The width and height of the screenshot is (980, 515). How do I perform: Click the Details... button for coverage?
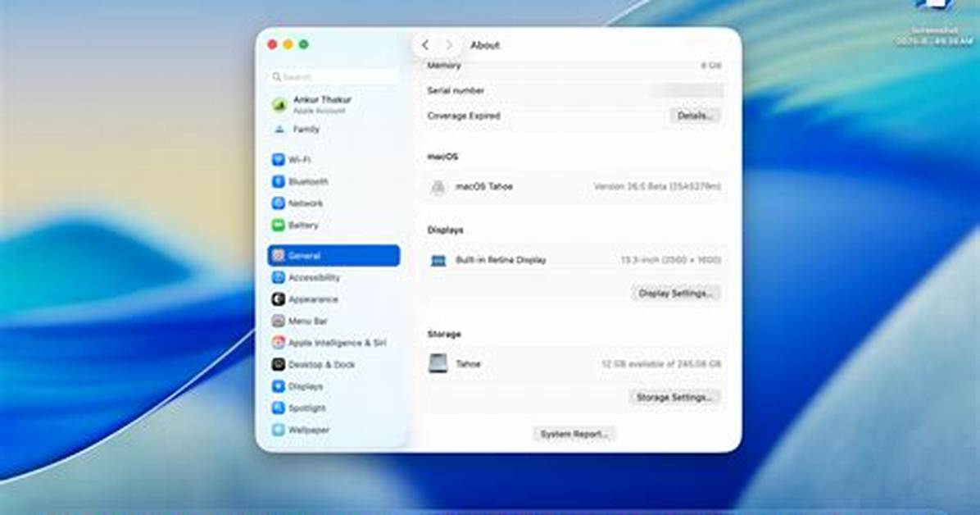pos(694,116)
